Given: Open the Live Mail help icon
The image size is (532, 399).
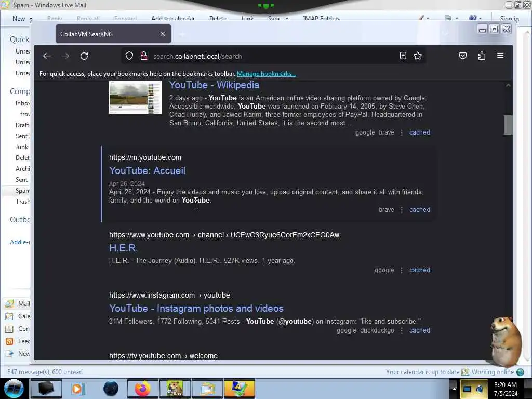Looking at the screenshot, I should pyautogui.click(x=473, y=18).
